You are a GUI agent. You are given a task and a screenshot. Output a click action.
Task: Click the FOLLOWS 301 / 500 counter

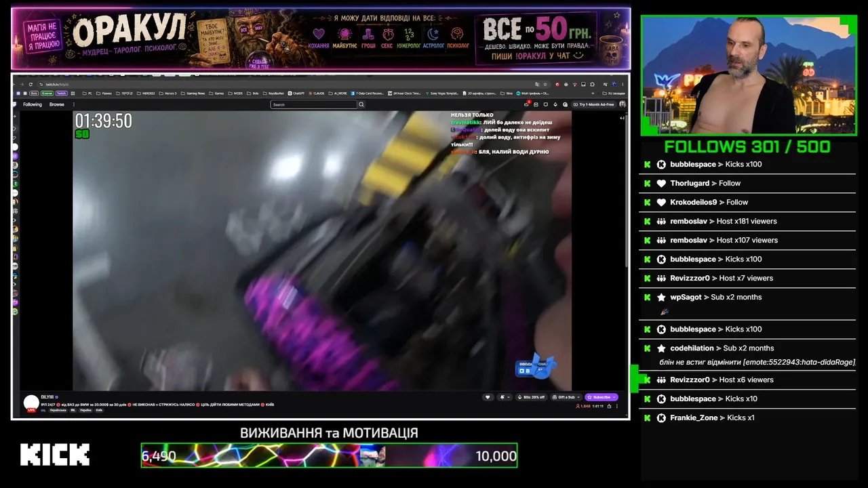click(x=747, y=146)
